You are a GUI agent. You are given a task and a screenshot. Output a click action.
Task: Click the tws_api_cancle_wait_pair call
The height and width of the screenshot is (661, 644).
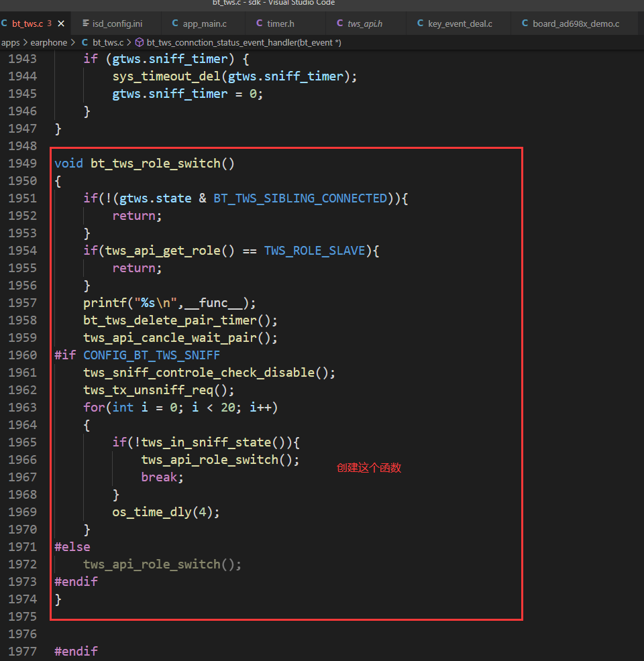pos(170,338)
